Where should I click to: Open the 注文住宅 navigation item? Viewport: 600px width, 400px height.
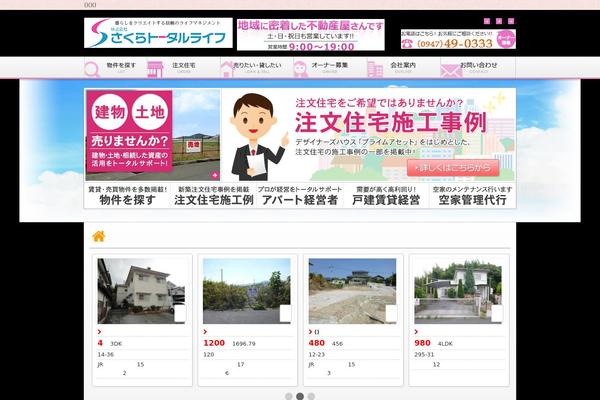[x=183, y=68]
